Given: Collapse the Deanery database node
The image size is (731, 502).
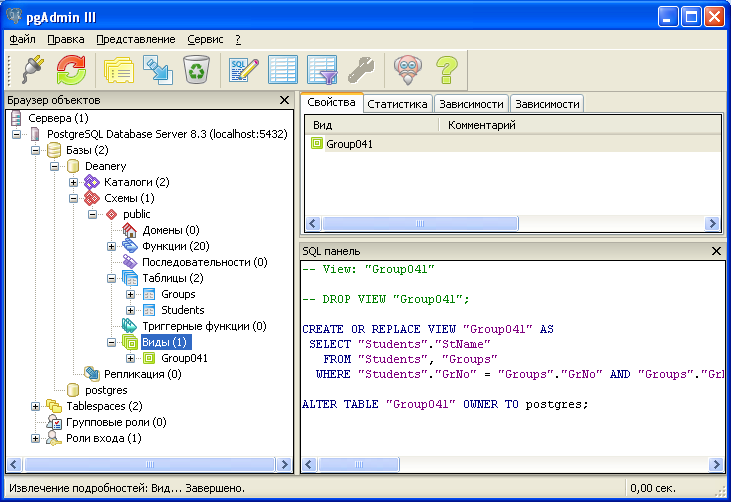Looking at the screenshot, I should click(x=55, y=166).
